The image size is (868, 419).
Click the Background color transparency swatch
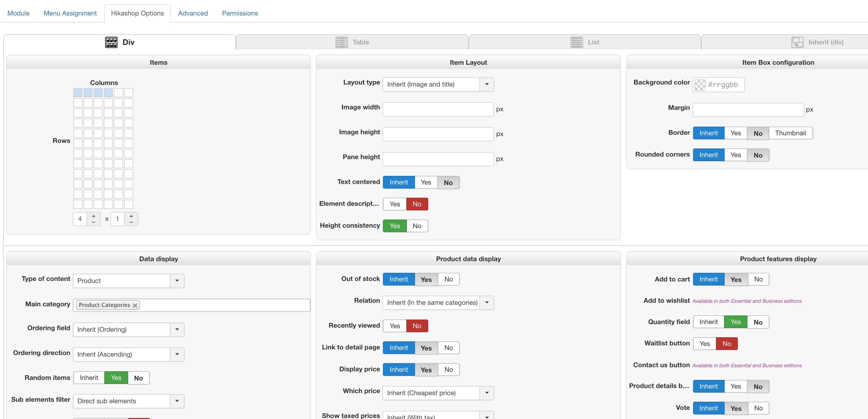[x=700, y=85]
